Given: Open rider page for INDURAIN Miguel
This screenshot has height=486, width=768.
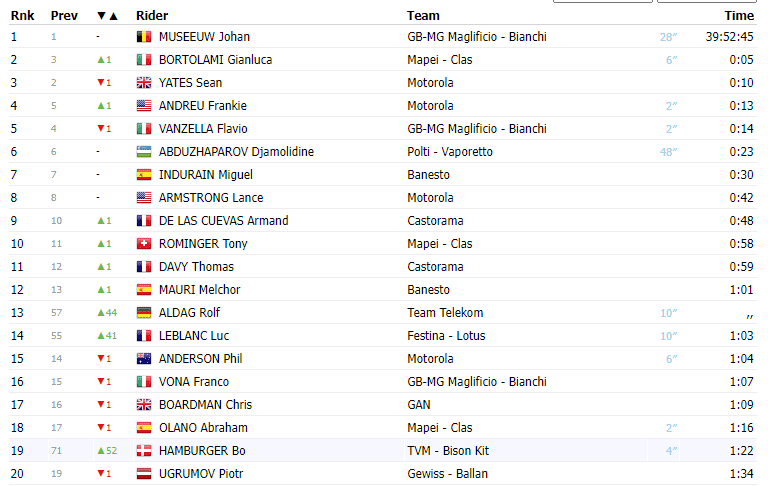Looking at the screenshot, I should click(206, 175).
